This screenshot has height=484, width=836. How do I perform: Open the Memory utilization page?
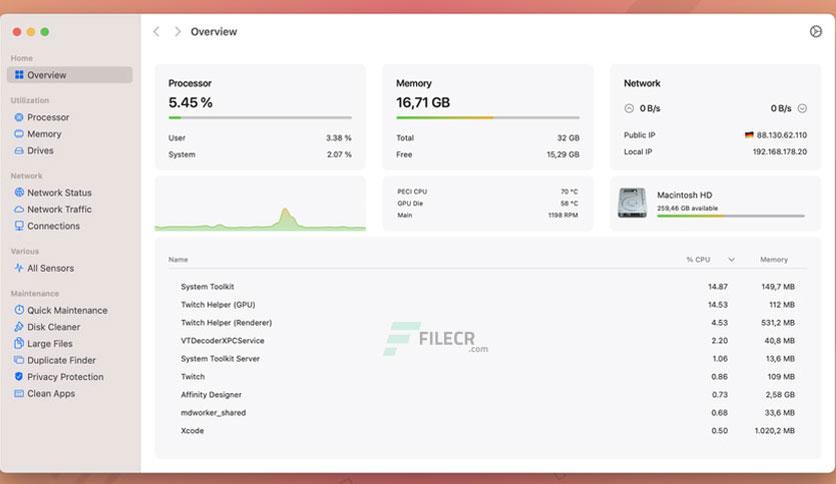[44, 134]
